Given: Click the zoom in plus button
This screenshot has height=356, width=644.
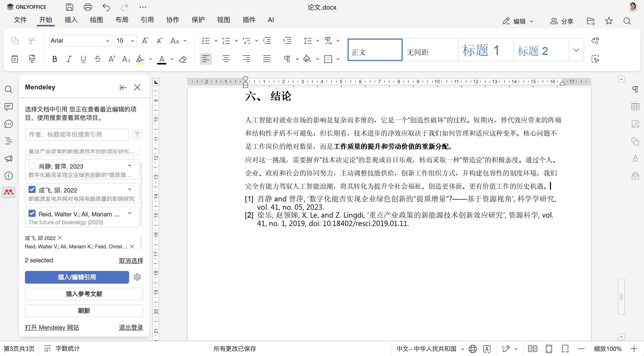Looking at the screenshot, I should pos(634,349).
